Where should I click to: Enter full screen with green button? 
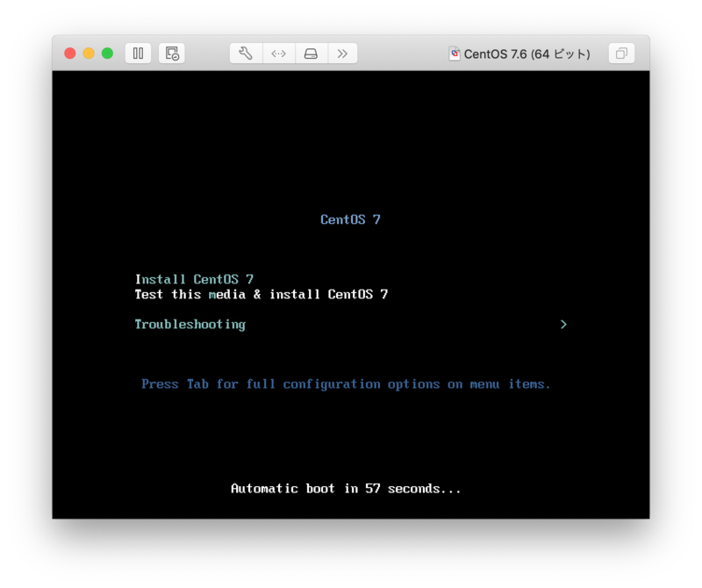(107, 54)
